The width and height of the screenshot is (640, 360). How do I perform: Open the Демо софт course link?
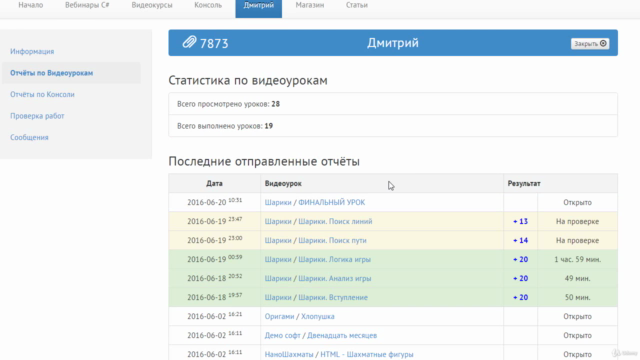282,336
